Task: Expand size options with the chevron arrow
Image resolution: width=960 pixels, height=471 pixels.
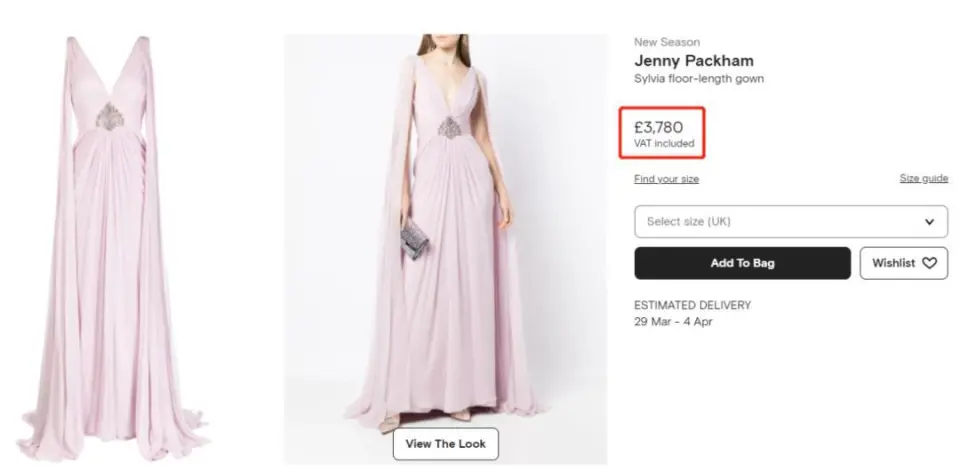Action: click(x=929, y=221)
